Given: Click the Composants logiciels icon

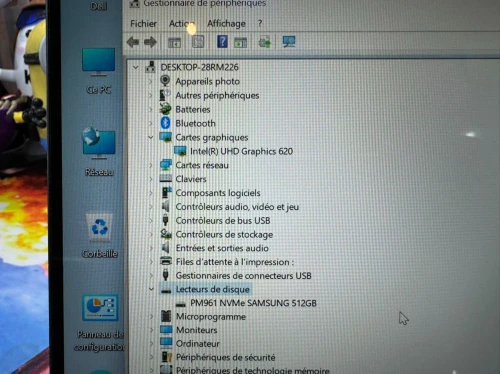Looking at the screenshot, I should 166,192.
